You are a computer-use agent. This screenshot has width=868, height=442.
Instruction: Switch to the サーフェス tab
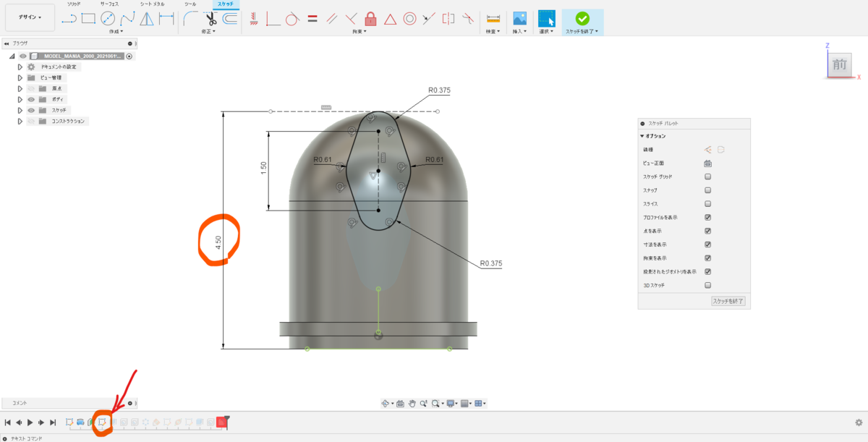coord(110,4)
